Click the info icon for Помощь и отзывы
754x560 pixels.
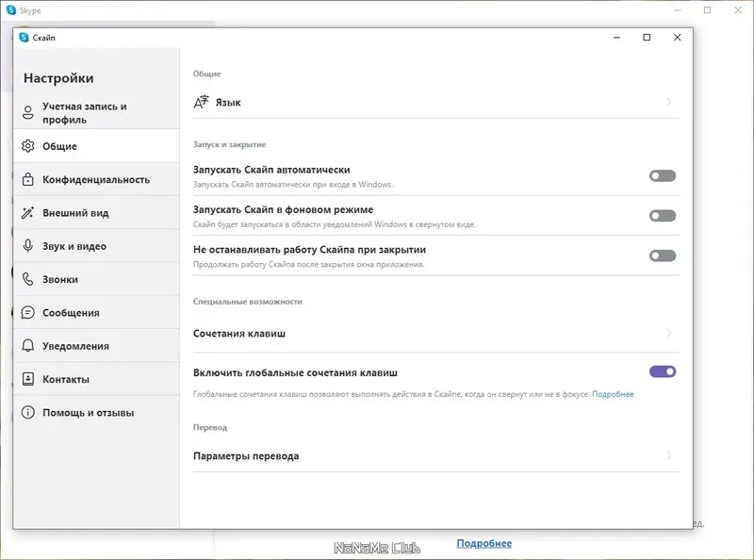pyautogui.click(x=27, y=412)
